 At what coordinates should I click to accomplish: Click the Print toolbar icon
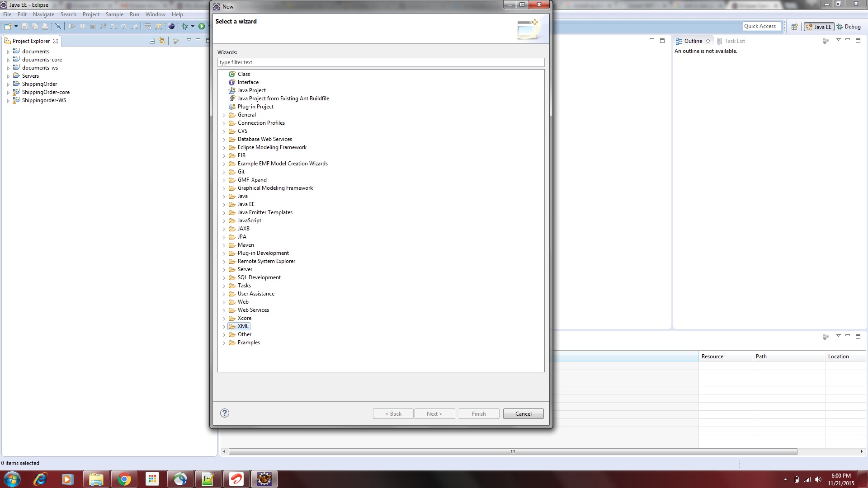click(x=45, y=26)
